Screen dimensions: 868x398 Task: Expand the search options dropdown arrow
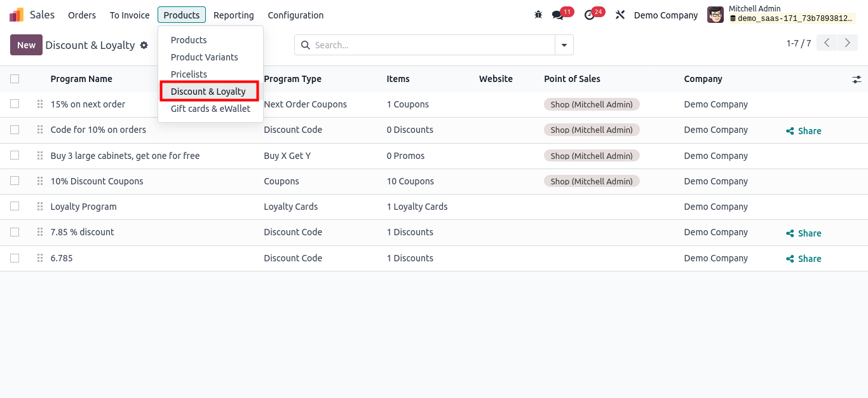(564, 45)
